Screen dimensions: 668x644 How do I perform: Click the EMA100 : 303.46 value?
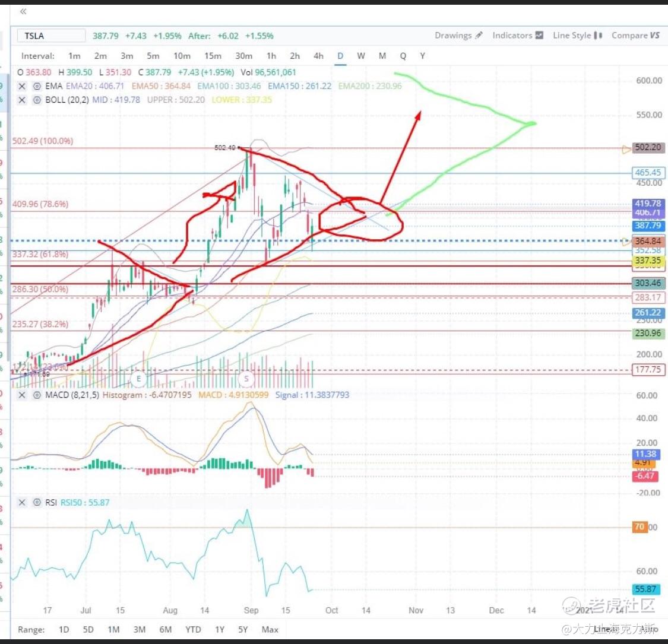click(229, 86)
